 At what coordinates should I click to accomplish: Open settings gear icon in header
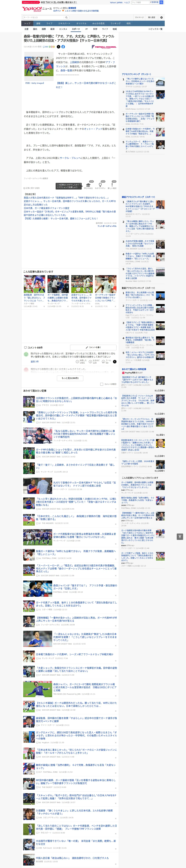(161, 17)
